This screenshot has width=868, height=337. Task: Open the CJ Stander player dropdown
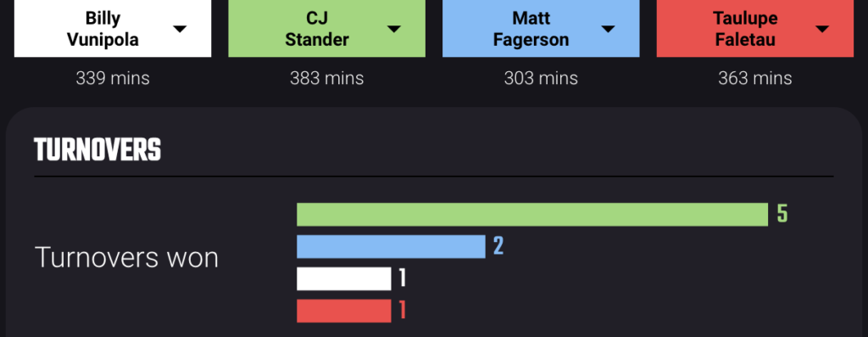(326, 28)
